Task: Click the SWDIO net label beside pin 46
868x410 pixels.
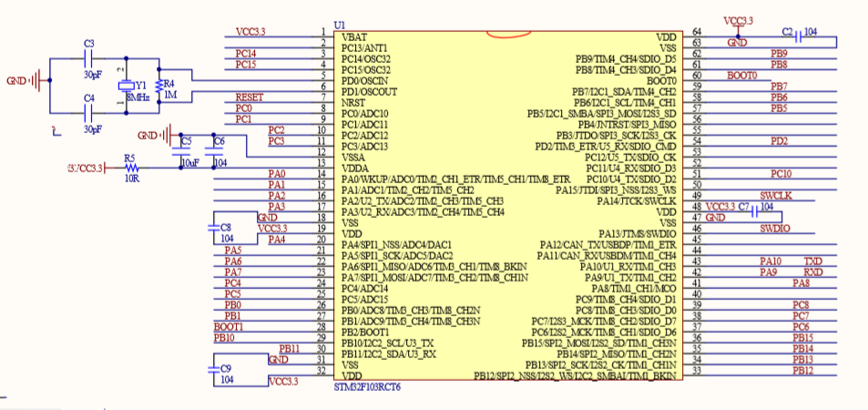Action: (x=775, y=229)
